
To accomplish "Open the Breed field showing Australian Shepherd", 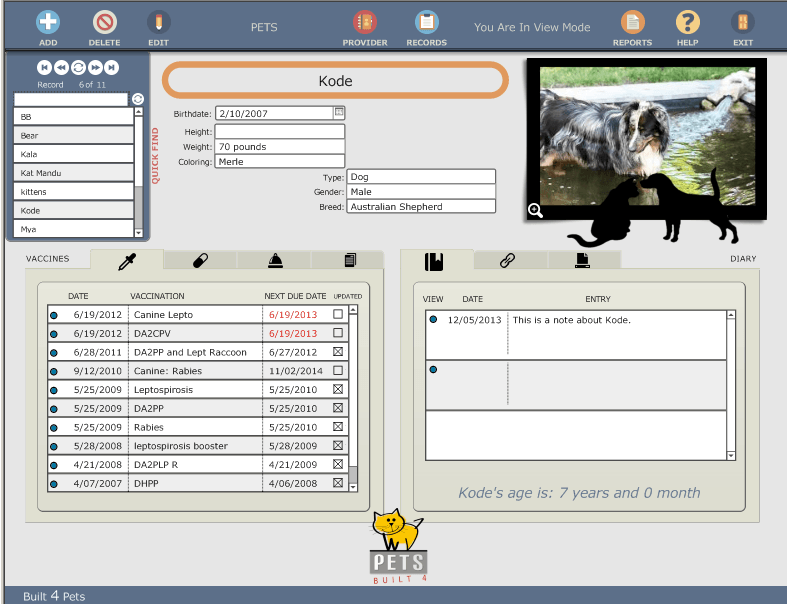I will (x=421, y=207).
